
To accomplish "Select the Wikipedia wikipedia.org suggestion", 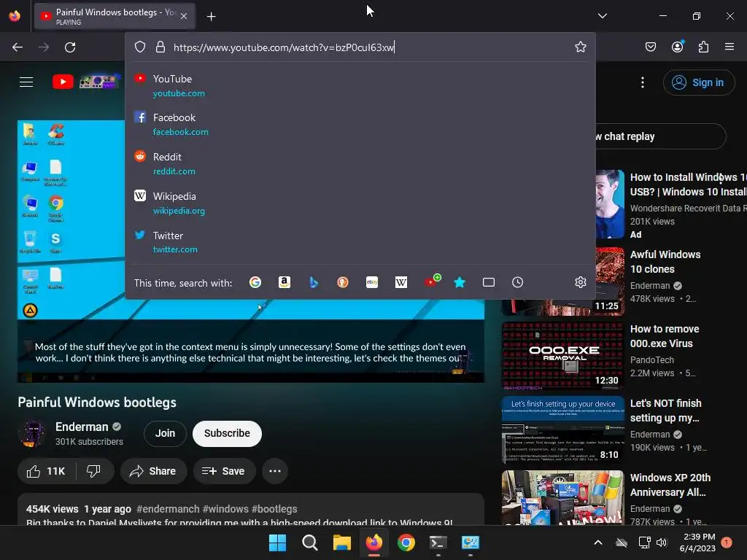I will click(x=360, y=203).
